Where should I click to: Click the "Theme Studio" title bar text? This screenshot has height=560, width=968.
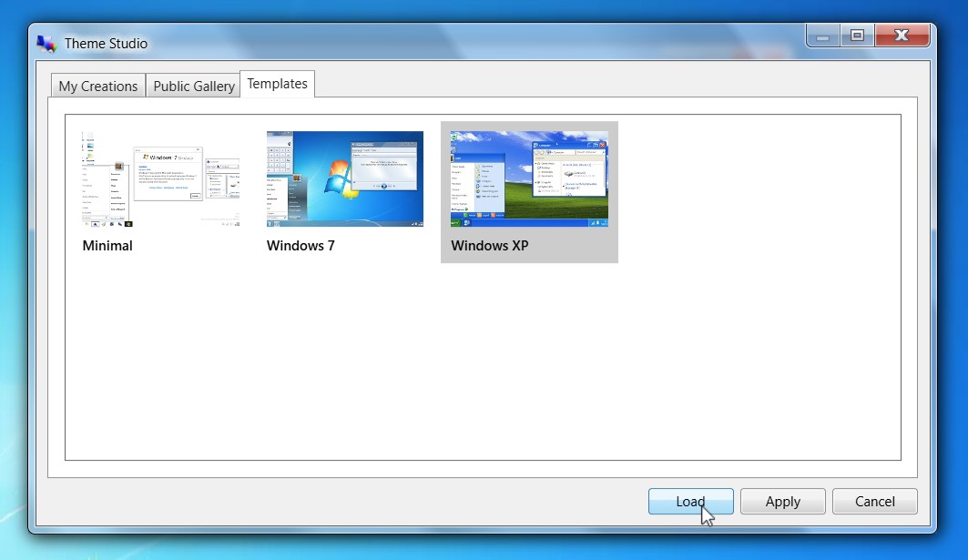pos(106,44)
